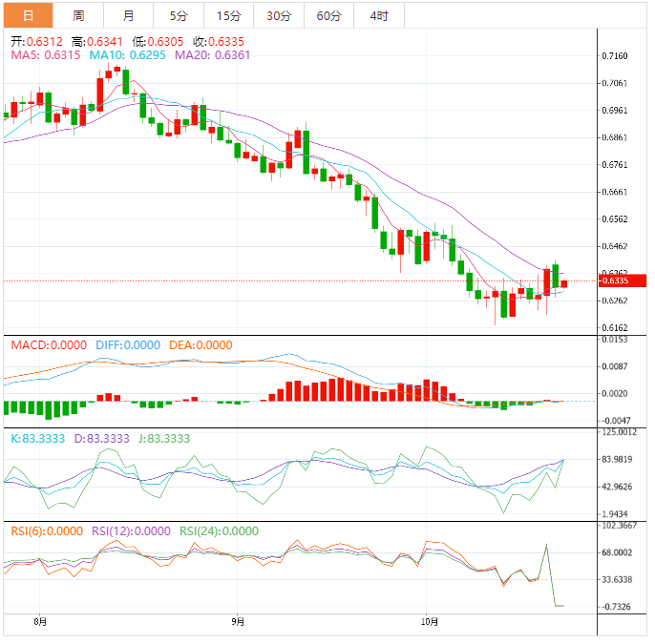Screen dimensions: 655x644
Task: Open the 5分 timeframe tab
Action: (179, 16)
